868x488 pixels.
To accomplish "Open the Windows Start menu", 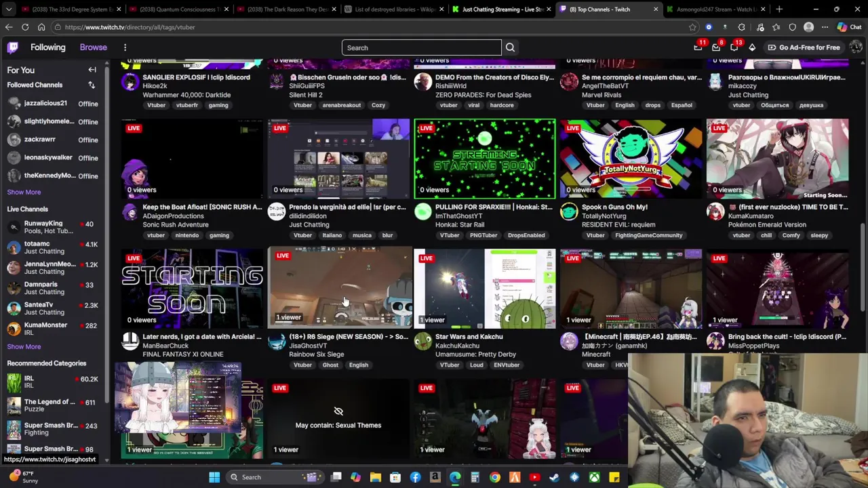I will [214, 477].
